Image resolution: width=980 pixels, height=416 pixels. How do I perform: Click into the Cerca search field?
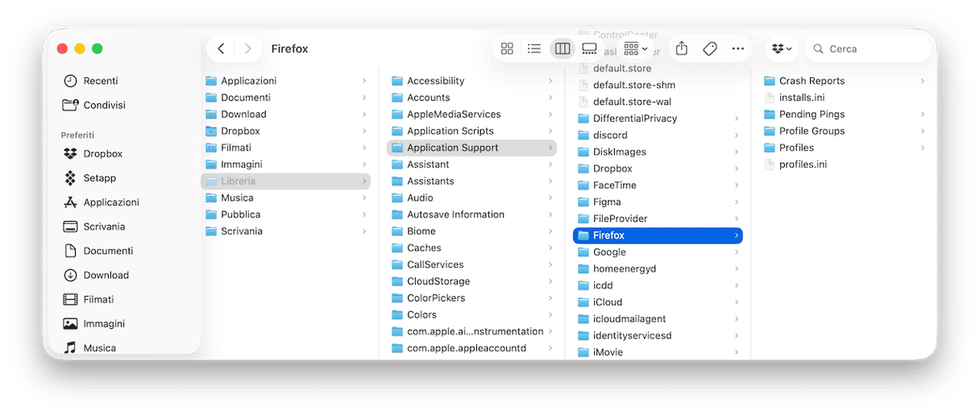coord(868,49)
